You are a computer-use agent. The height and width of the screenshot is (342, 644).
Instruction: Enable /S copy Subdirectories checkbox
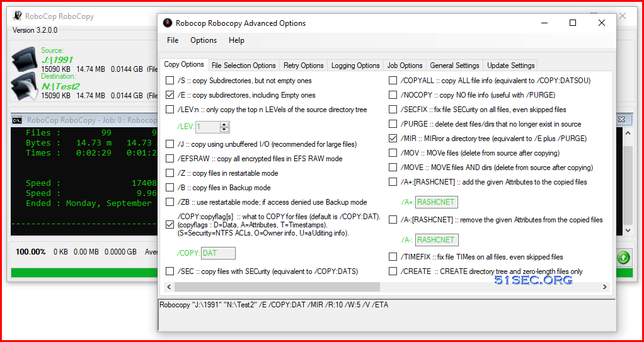170,81
